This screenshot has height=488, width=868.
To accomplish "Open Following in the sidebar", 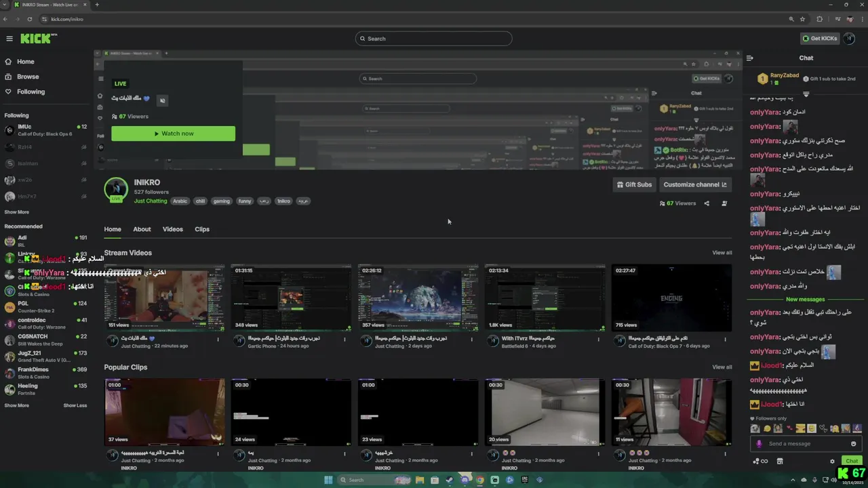I will point(31,91).
